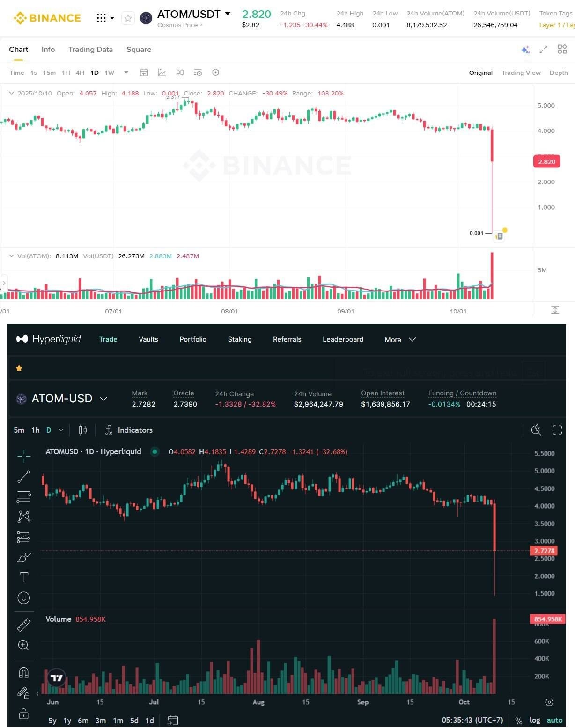Open ATOM-USD market dropdown
Viewport: 575px width, 728px height.
point(103,399)
